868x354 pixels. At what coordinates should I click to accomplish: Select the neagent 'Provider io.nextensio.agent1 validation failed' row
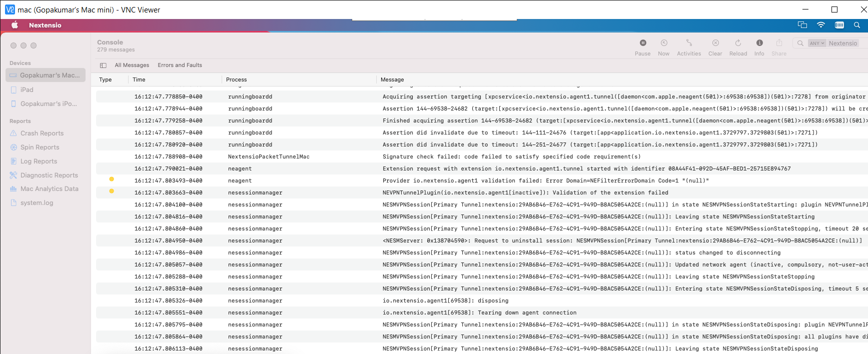click(x=482, y=180)
